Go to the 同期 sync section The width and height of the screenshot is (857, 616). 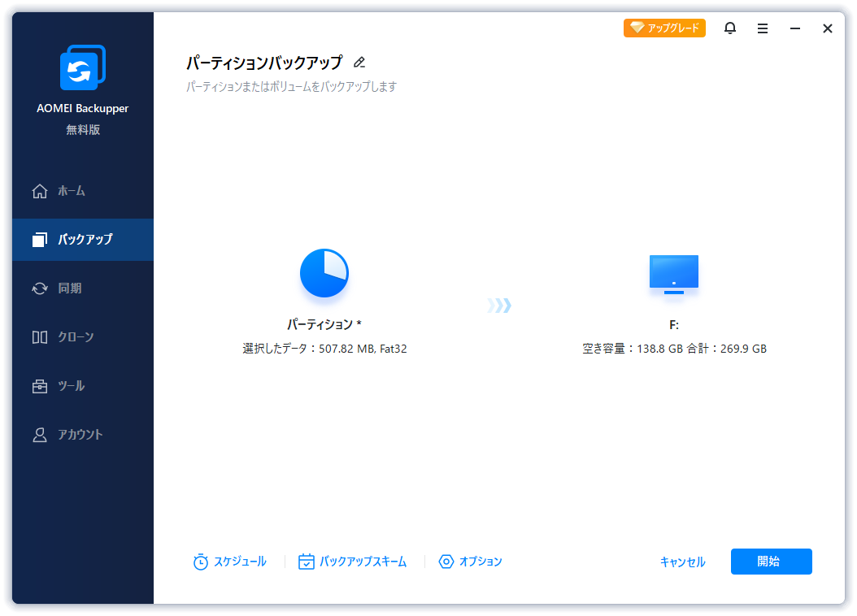[x=83, y=288]
